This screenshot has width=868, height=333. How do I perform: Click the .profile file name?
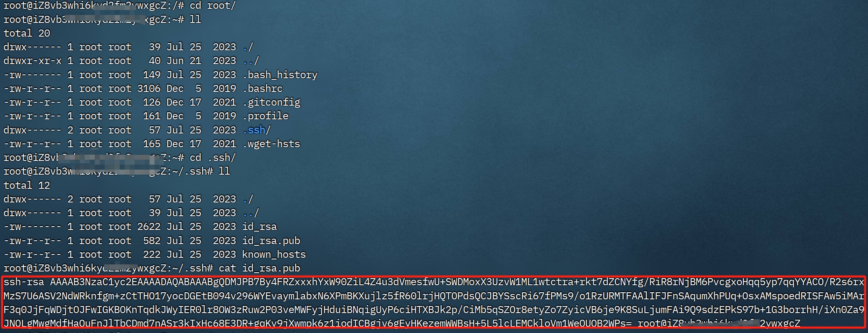266,116
